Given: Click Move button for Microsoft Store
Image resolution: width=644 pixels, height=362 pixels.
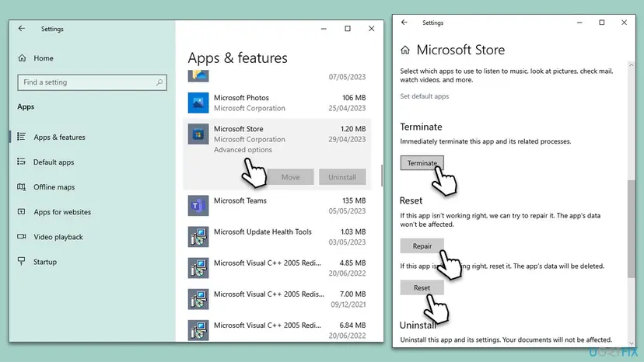Looking at the screenshot, I should pyautogui.click(x=290, y=177).
